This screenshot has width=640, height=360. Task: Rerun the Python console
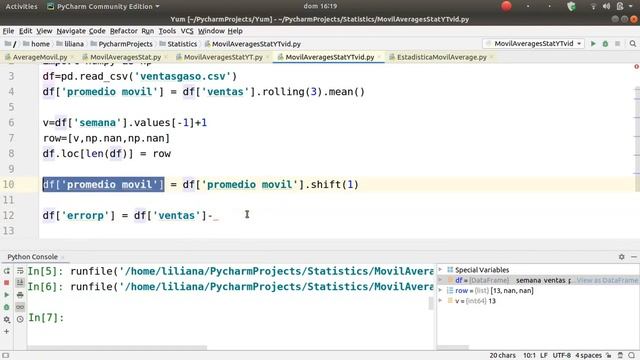click(7, 271)
